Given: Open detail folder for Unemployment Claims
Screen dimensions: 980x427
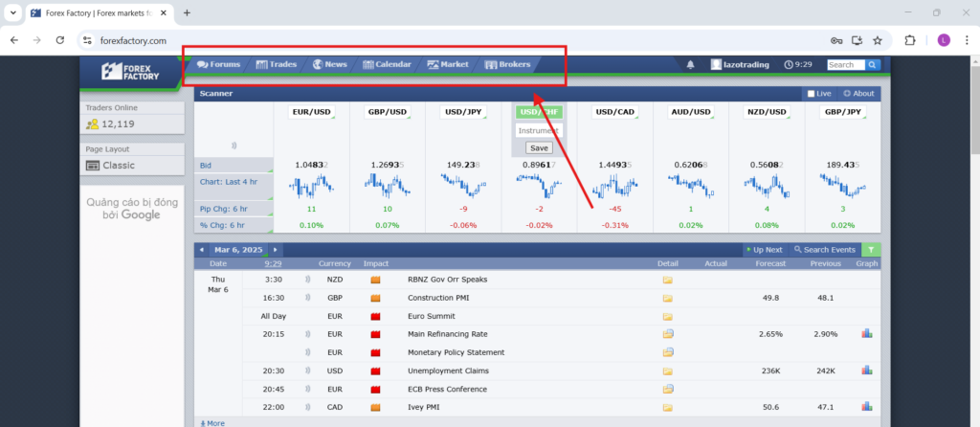Looking at the screenshot, I should [667, 371].
